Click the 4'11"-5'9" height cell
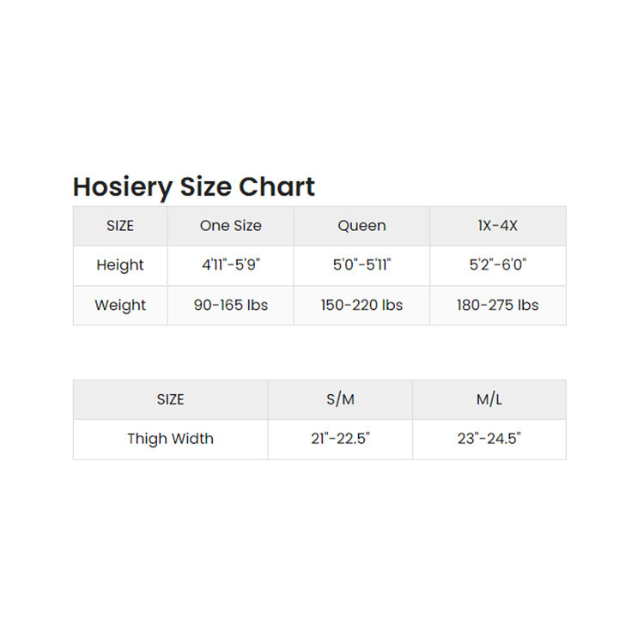This screenshot has height=644, width=644. (230, 265)
